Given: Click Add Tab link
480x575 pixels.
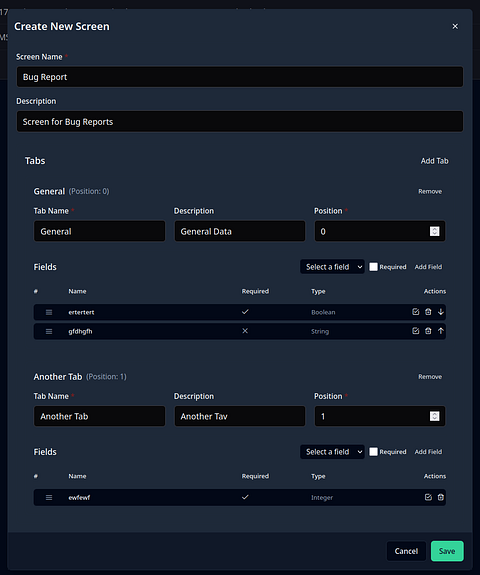Looking at the screenshot, I should pos(435,161).
